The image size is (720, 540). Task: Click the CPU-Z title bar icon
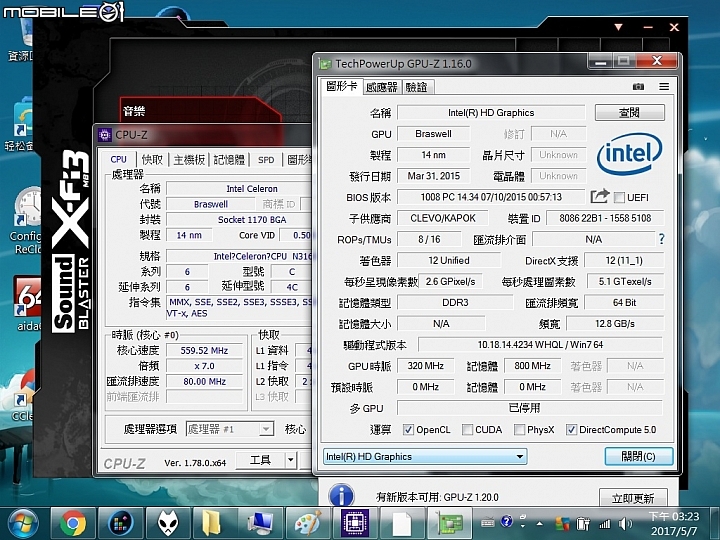click(x=105, y=135)
